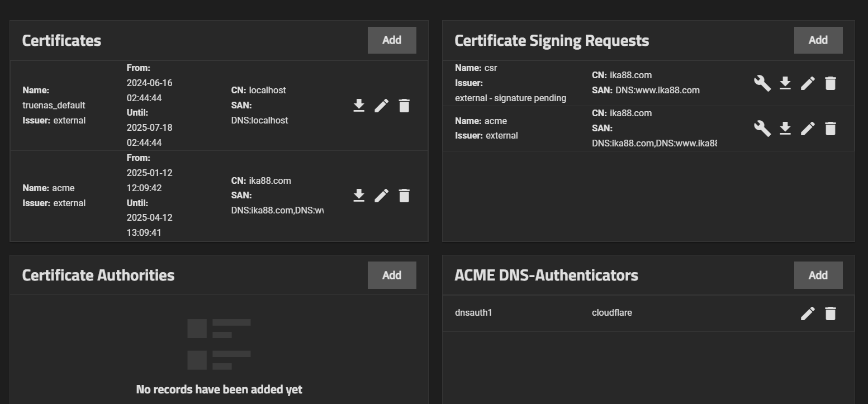
Task: Edit the dnsauth1 authenticator
Action: click(x=808, y=313)
